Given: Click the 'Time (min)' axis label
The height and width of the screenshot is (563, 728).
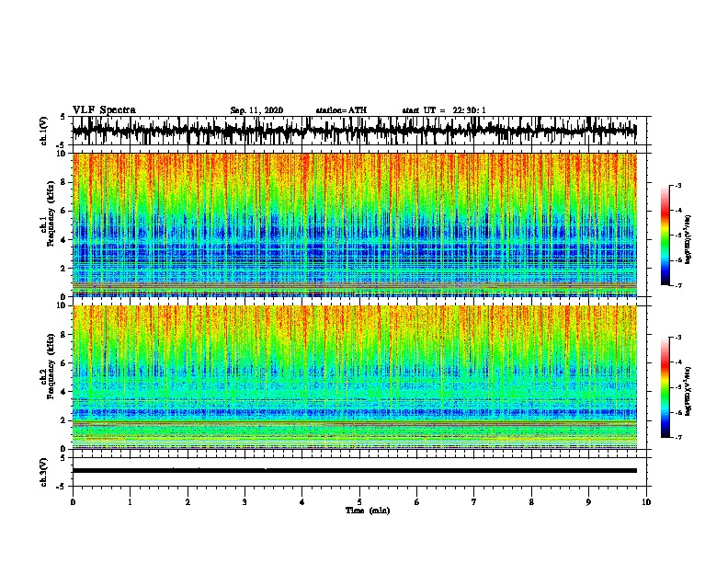Looking at the screenshot, I should [368, 511].
